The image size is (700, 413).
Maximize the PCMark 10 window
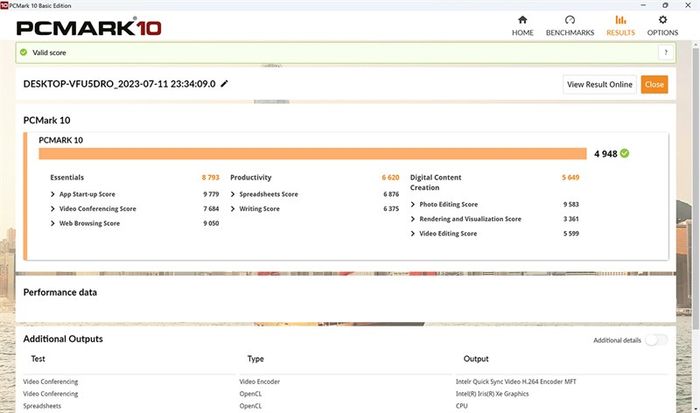(665, 5)
